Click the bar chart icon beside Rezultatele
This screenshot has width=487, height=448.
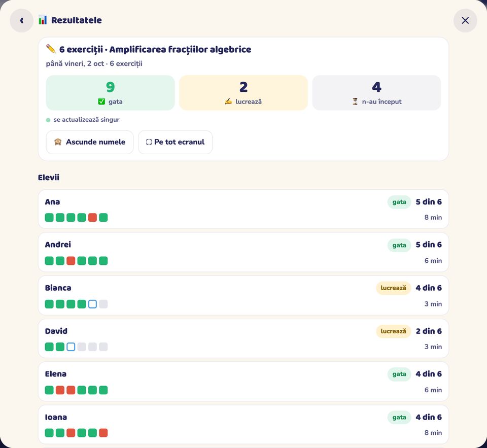pos(43,20)
